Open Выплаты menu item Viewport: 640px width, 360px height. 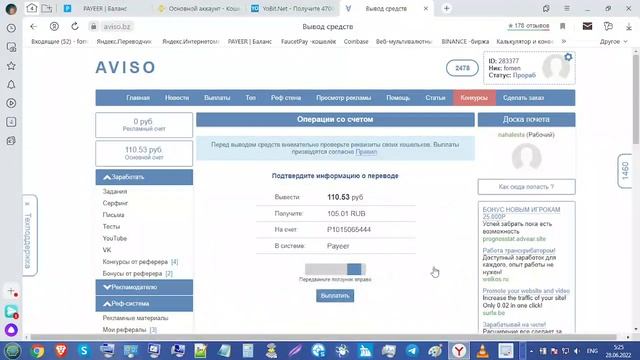click(217, 98)
